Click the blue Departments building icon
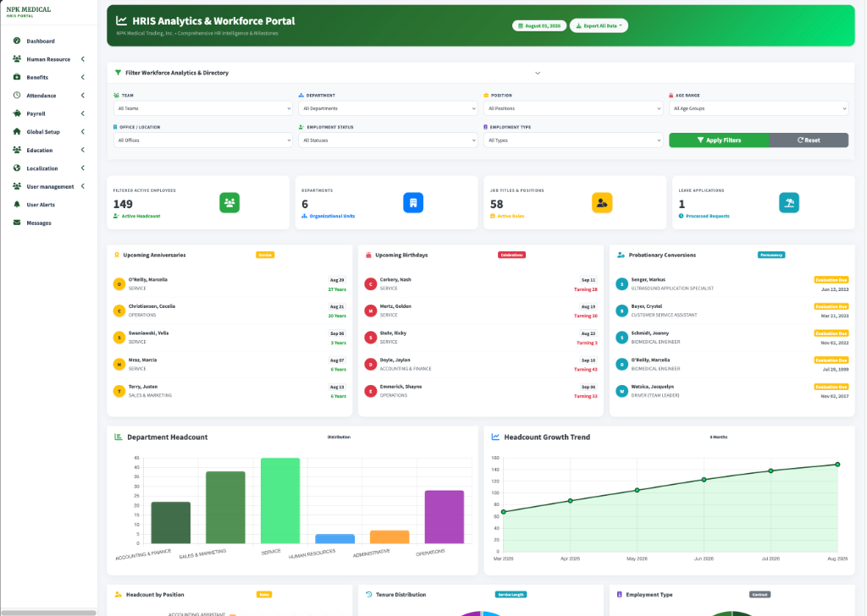 click(413, 203)
